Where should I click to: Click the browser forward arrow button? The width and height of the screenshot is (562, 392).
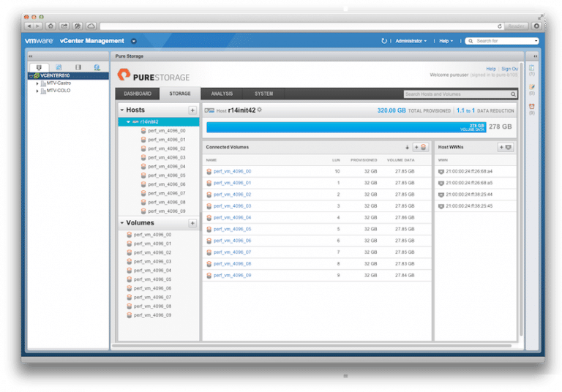click(37, 26)
